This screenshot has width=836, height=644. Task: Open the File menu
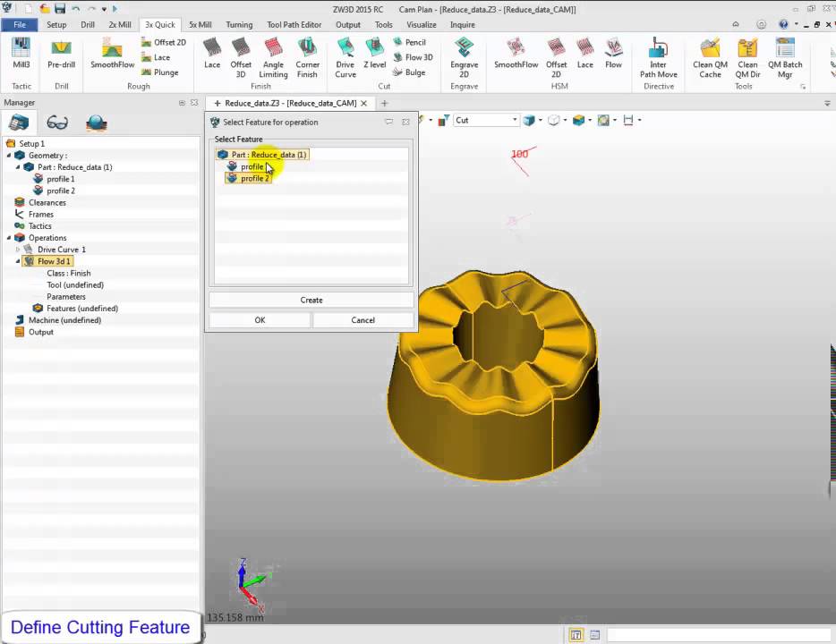(x=19, y=24)
